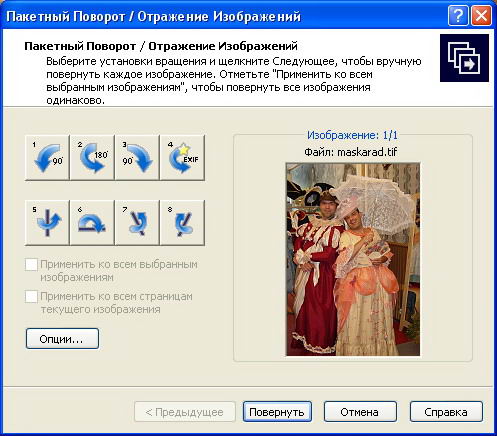Click the Повернуть button

tap(277, 412)
